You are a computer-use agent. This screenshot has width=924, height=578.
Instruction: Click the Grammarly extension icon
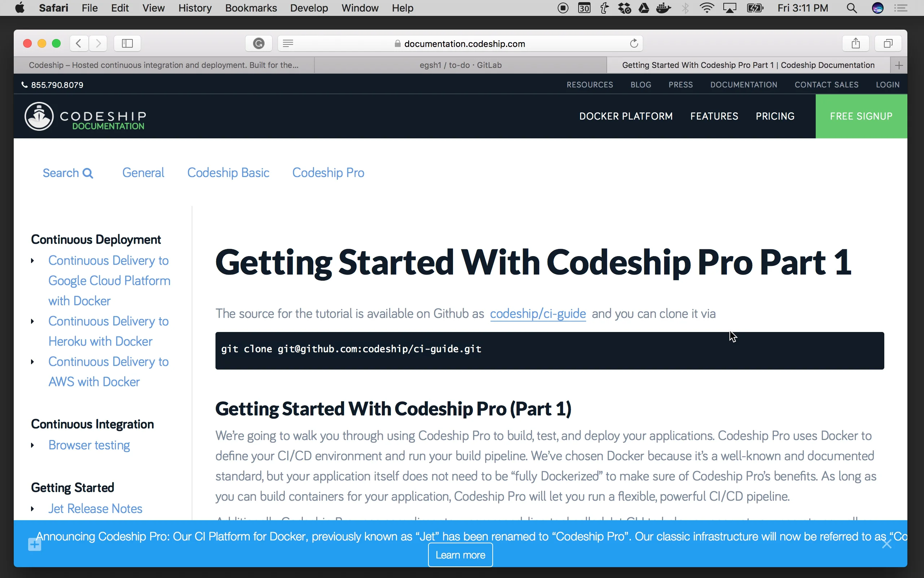click(x=258, y=44)
